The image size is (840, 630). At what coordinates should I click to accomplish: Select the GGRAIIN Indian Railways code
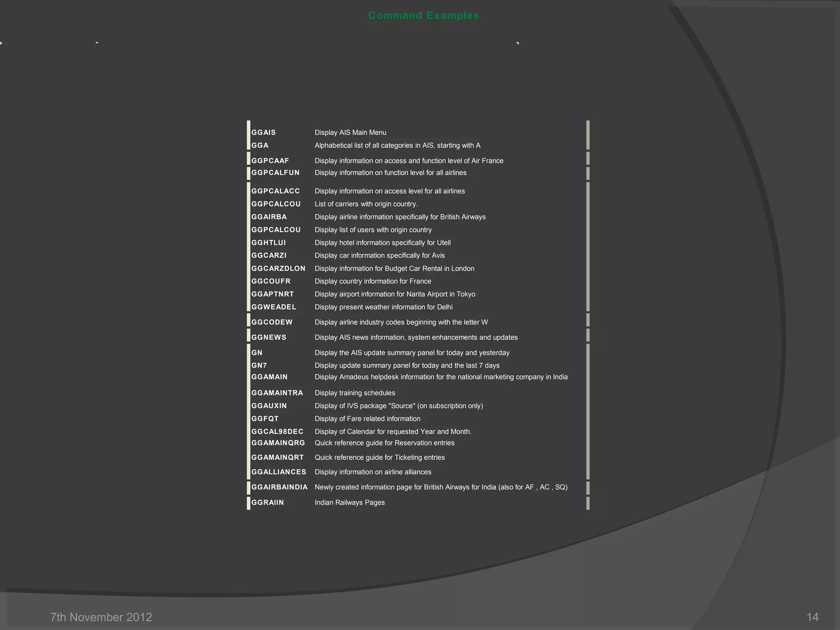tap(267, 502)
